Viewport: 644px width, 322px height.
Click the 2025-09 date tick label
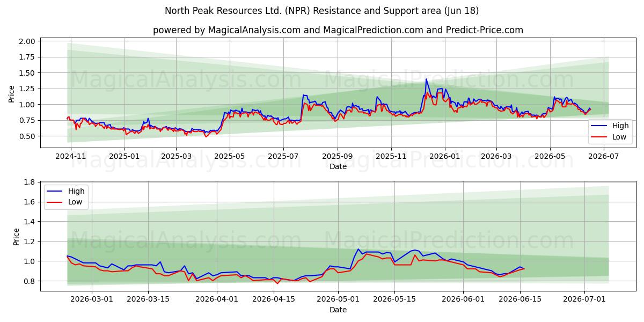(x=338, y=156)
